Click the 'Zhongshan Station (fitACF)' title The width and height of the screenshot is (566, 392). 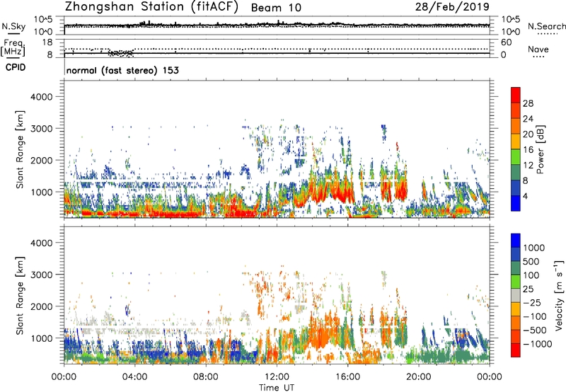click(151, 7)
